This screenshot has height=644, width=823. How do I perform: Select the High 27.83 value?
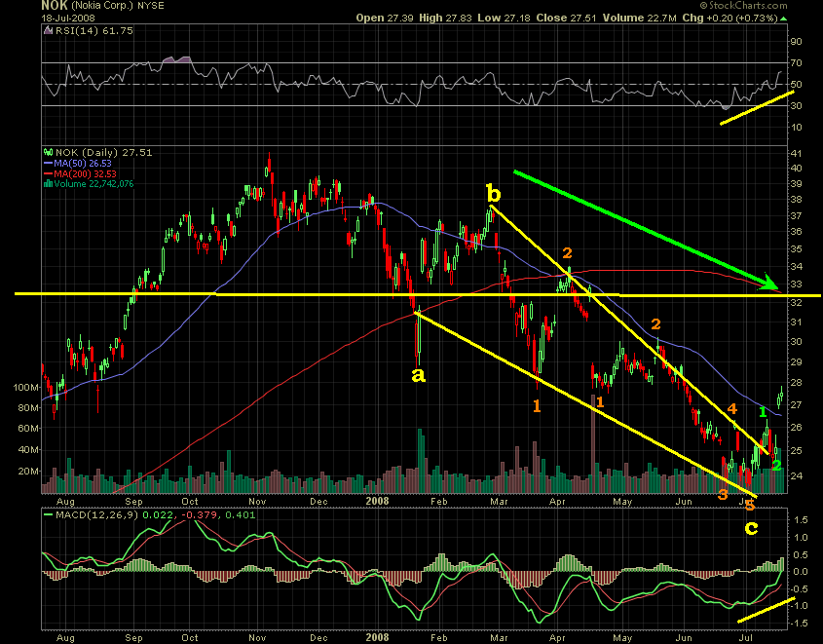(x=446, y=18)
